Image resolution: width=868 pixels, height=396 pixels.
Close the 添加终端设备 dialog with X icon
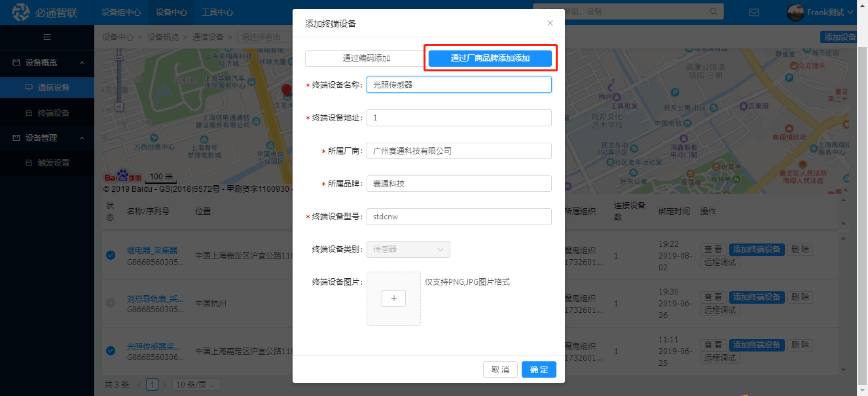tap(550, 23)
